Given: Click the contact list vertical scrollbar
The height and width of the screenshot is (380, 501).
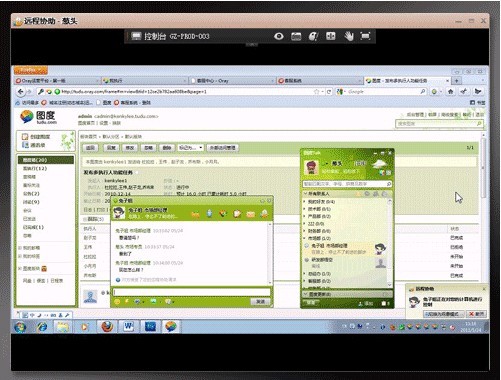Looking at the screenshot, I should [389, 243].
